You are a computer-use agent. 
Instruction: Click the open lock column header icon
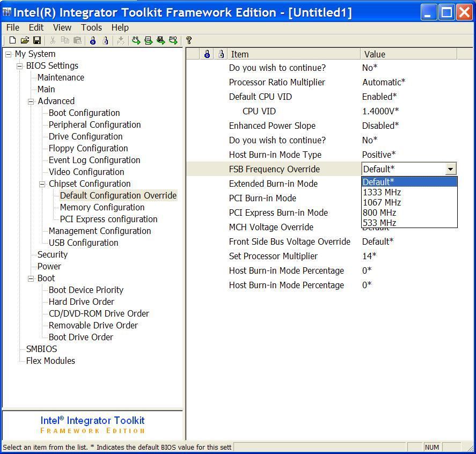pyautogui.click(x=221, y=54)
